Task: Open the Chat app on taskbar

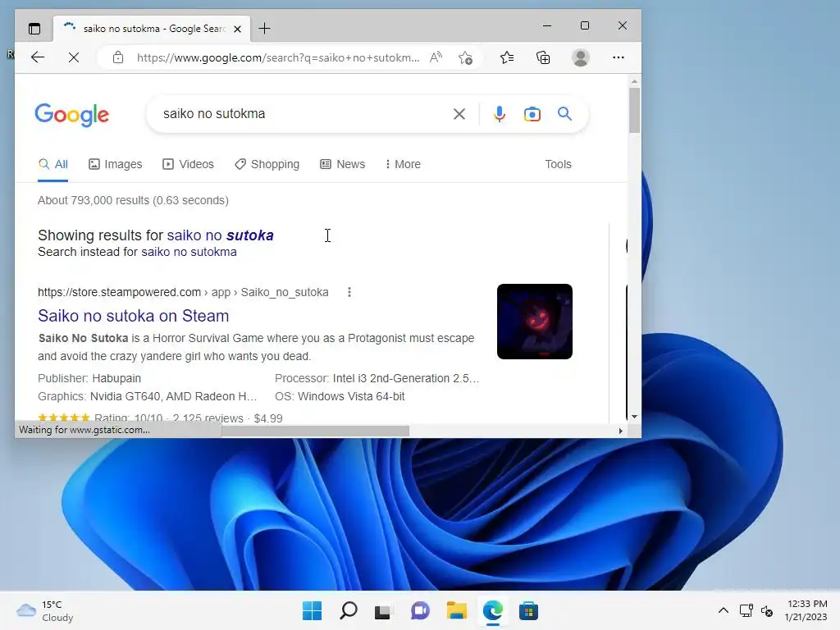Action: pyautogui.click(x=420, y=610)
